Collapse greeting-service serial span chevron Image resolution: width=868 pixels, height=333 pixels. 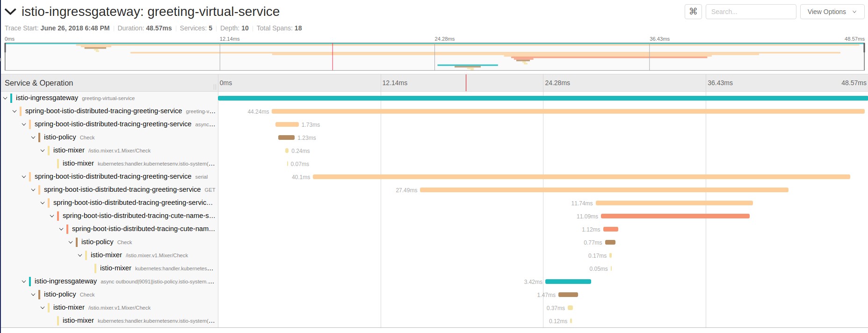[x=24, y=177]
